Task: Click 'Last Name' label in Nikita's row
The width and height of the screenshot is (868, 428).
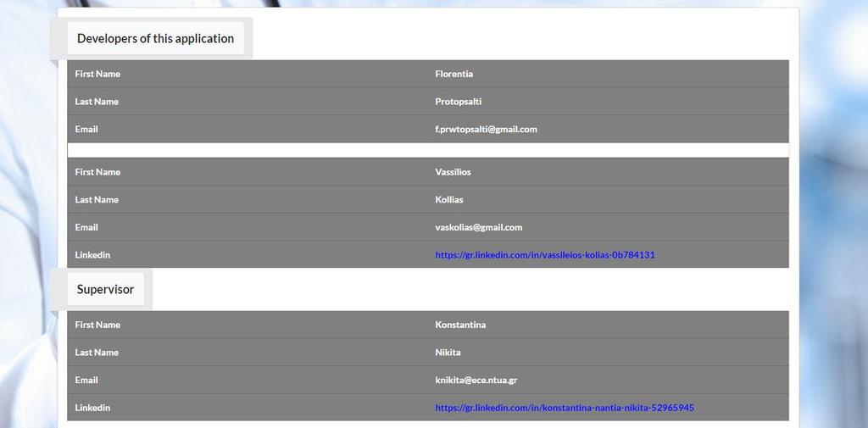Action: click(x=97, y=353)
